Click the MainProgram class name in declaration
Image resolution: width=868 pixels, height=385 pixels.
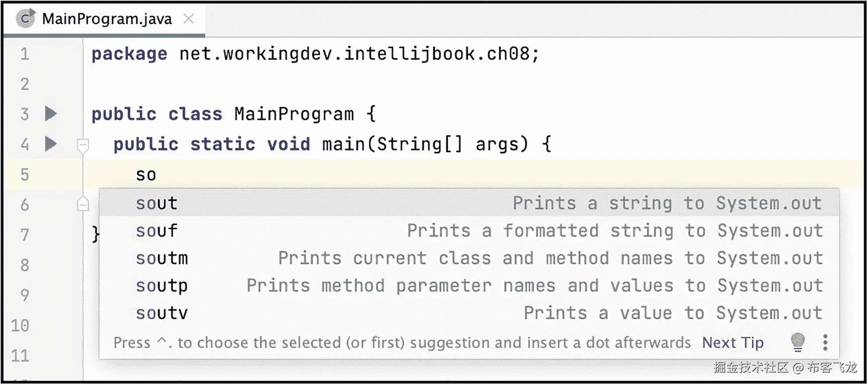tap(294, 114)
